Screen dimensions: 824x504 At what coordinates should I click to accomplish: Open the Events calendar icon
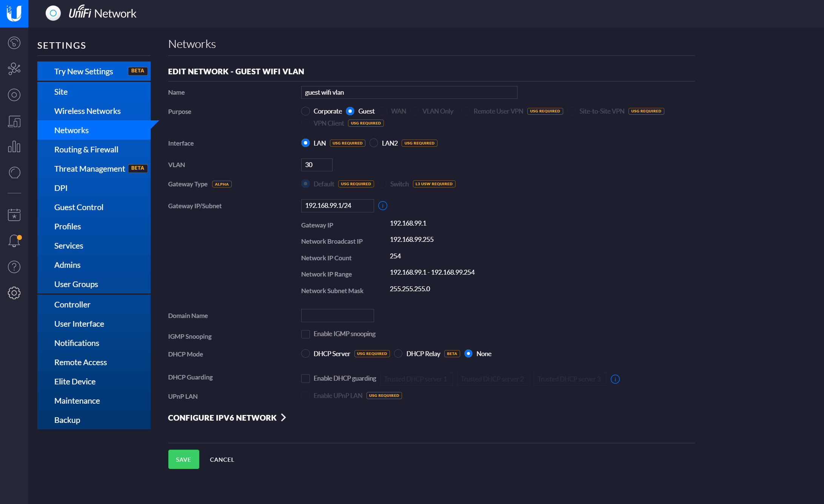pyautogui.click(x=14, y=215)
